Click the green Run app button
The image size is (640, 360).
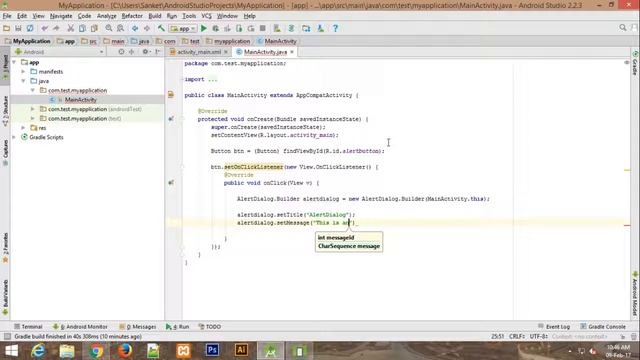click(204, 28)
